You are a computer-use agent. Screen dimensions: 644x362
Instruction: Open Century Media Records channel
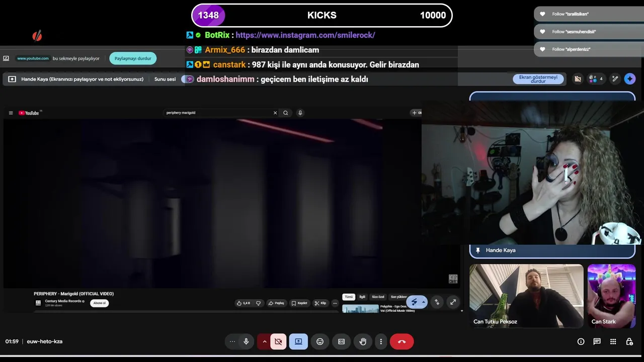click(64, 301)
